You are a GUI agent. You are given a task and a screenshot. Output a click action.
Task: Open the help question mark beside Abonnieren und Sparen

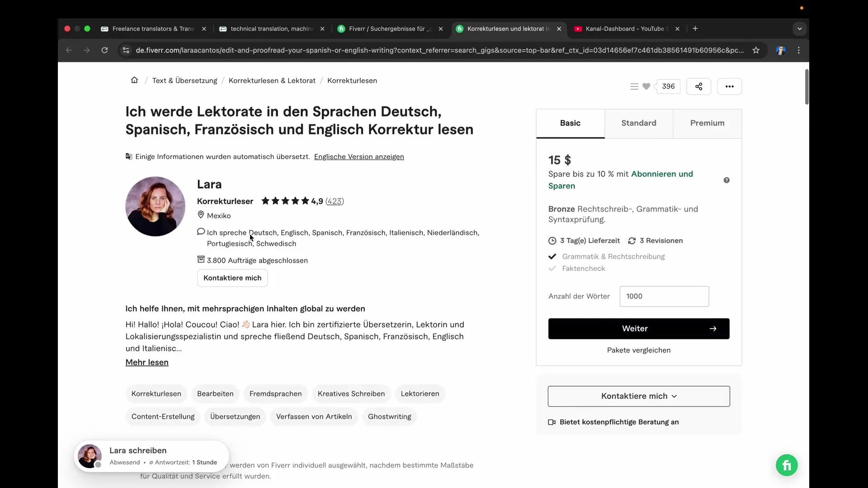727,180
